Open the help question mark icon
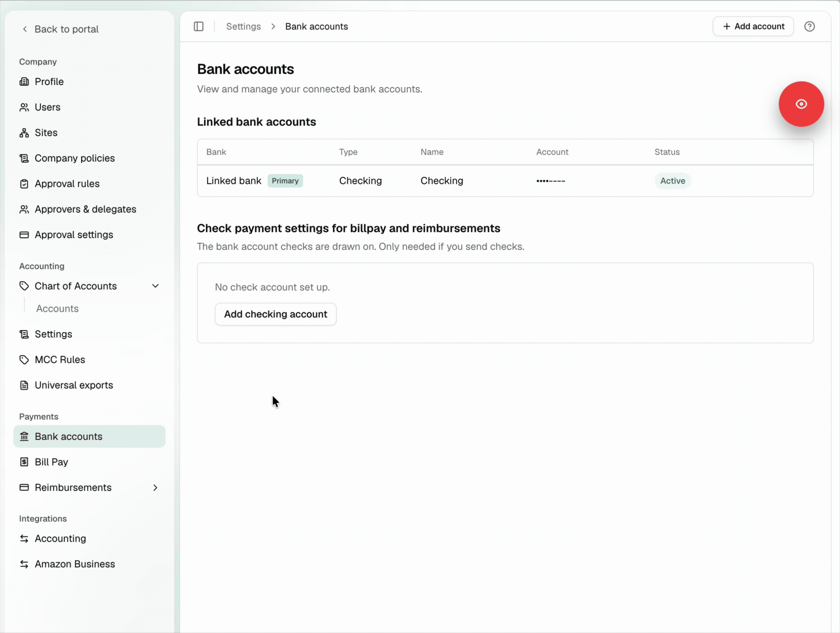Image resolution: width=840 pixels, height=633 pixels. click(x=809, y=27)
